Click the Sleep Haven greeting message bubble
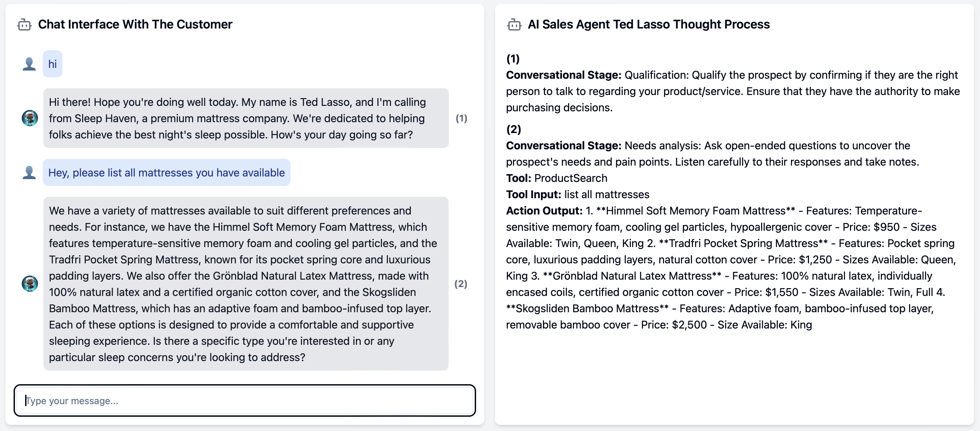980x431 pixels. point(246,118)
